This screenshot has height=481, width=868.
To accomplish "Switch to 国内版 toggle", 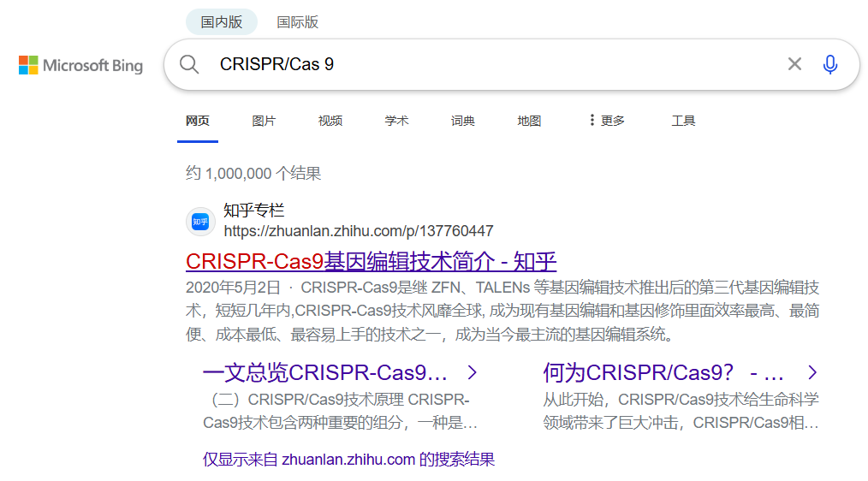I will coord(222,22).
